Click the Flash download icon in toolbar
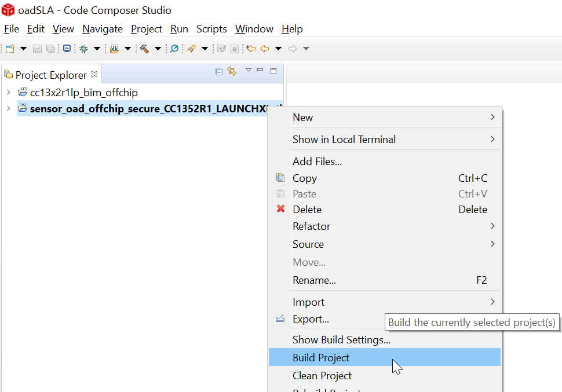 [114, 49]
